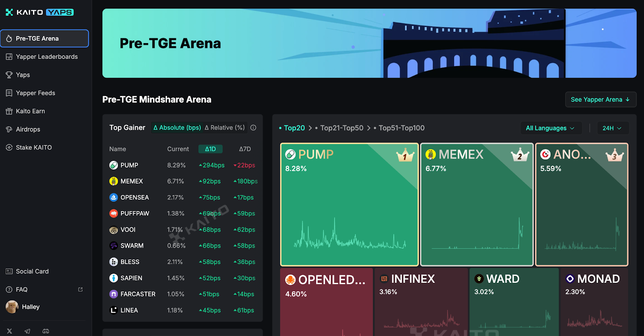Click the PUMP token logo in table
This screenshot has width=644, height=336.
[114, 165]
